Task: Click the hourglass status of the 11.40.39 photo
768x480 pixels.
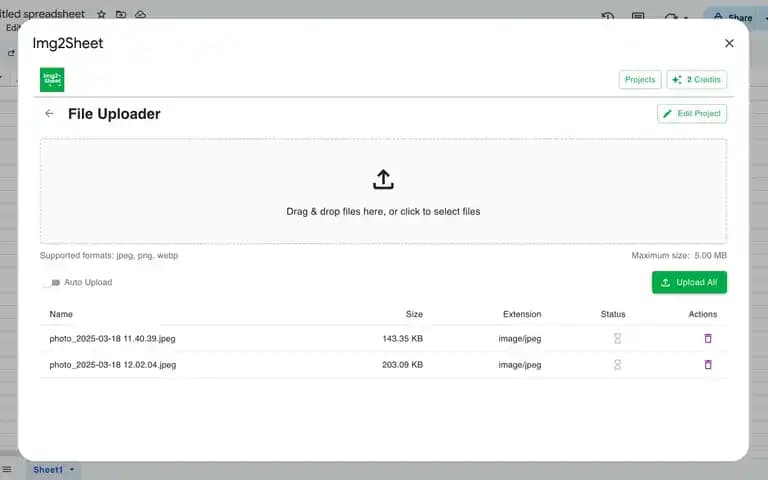Action: point(618,338)
